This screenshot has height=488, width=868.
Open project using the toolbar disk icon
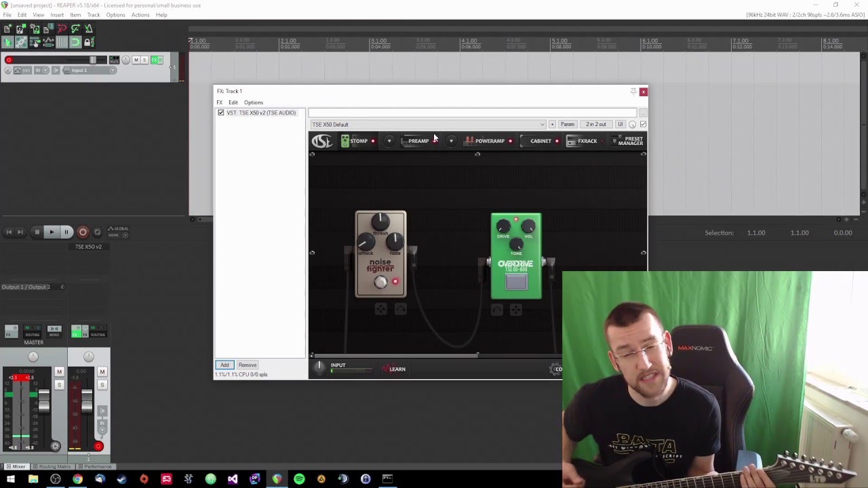tap(21, 28)
